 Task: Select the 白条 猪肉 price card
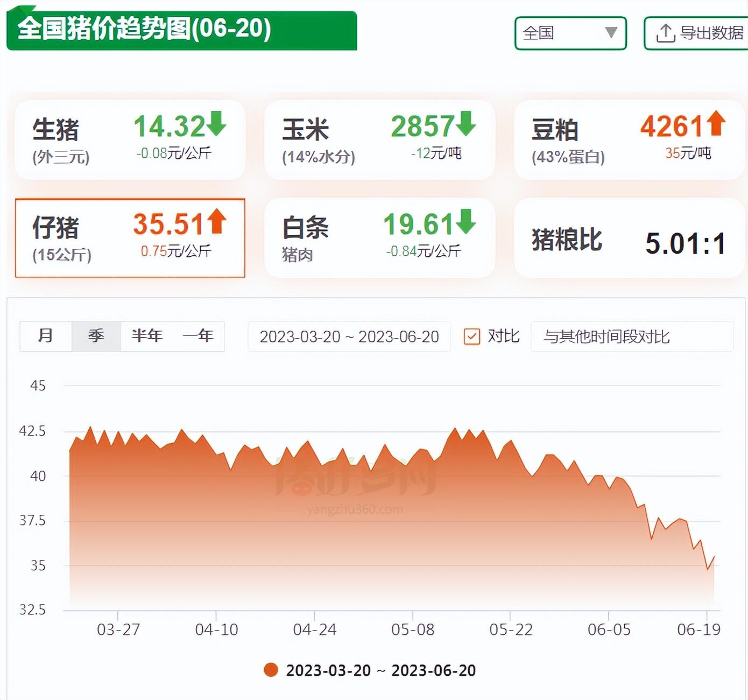coord(379,238)
